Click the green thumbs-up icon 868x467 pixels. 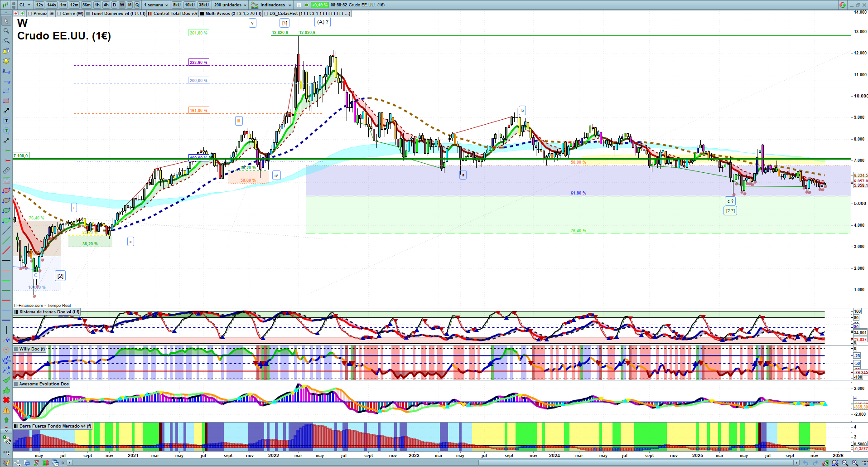6,390
